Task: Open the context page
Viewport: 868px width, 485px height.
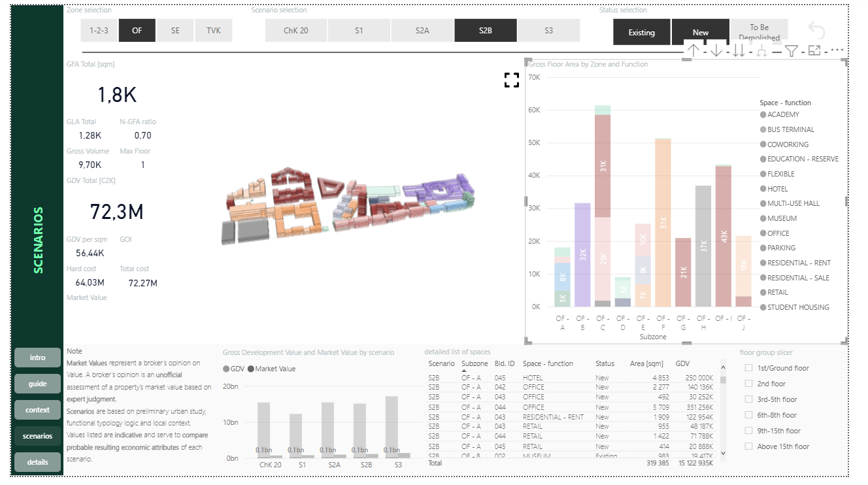Action: coord(38,410)
